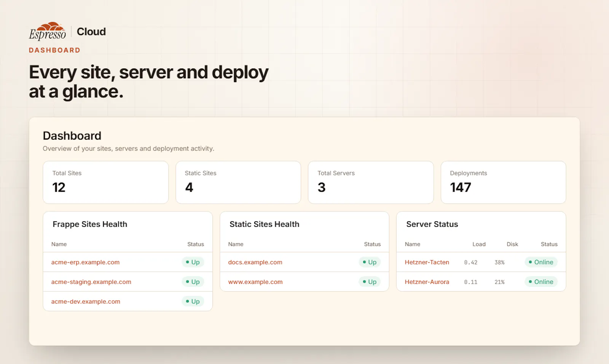Click the 0.42 load value
This screenshot has width=609, height=364.
[x=470, y=262]
